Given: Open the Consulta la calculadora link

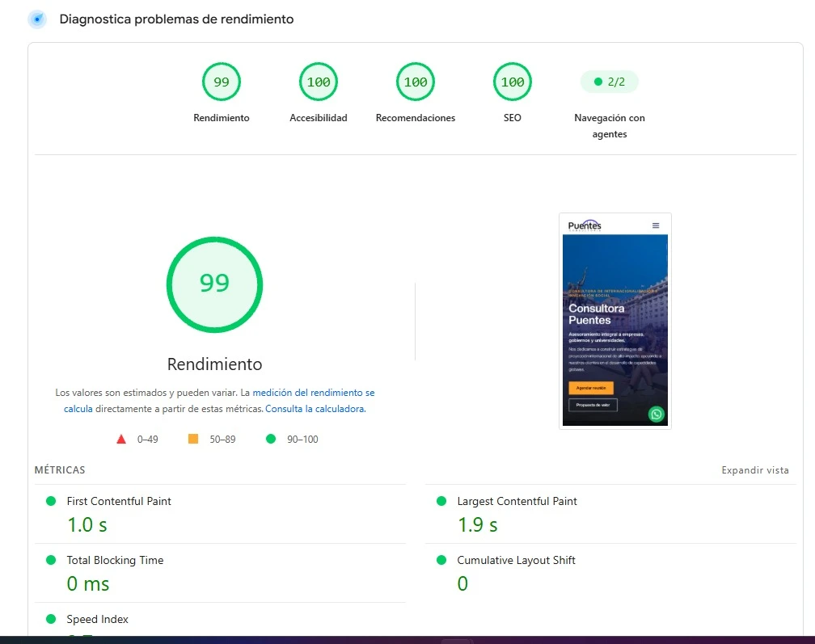Looking at the screenshot, I should (315, 409).
